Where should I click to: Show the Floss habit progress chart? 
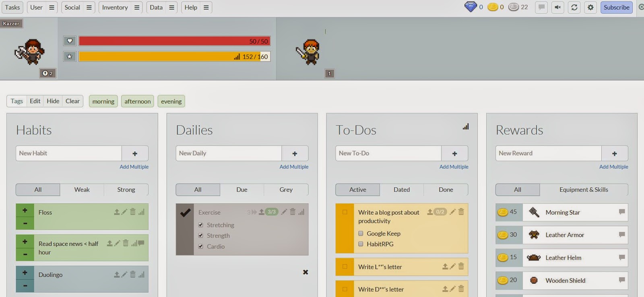pos(141,212)
